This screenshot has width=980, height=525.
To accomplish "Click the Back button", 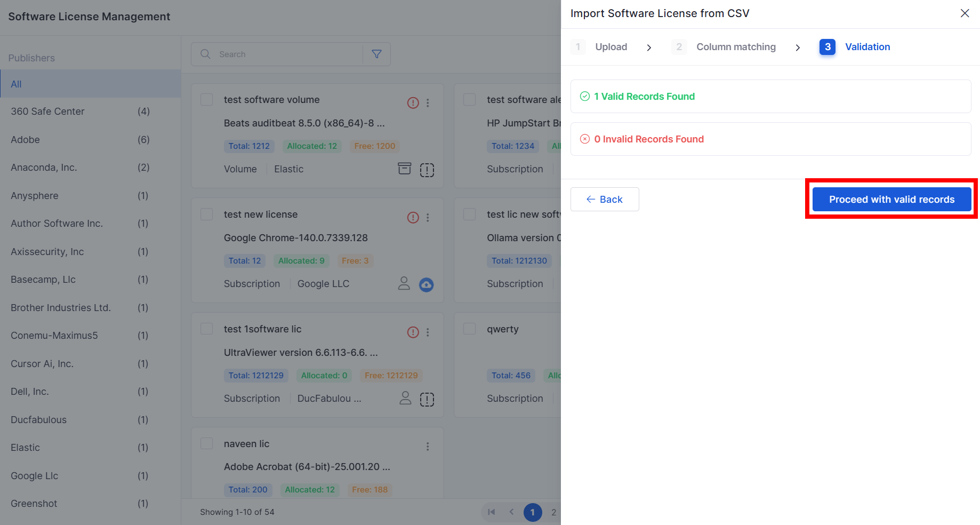I will [605, 200].
